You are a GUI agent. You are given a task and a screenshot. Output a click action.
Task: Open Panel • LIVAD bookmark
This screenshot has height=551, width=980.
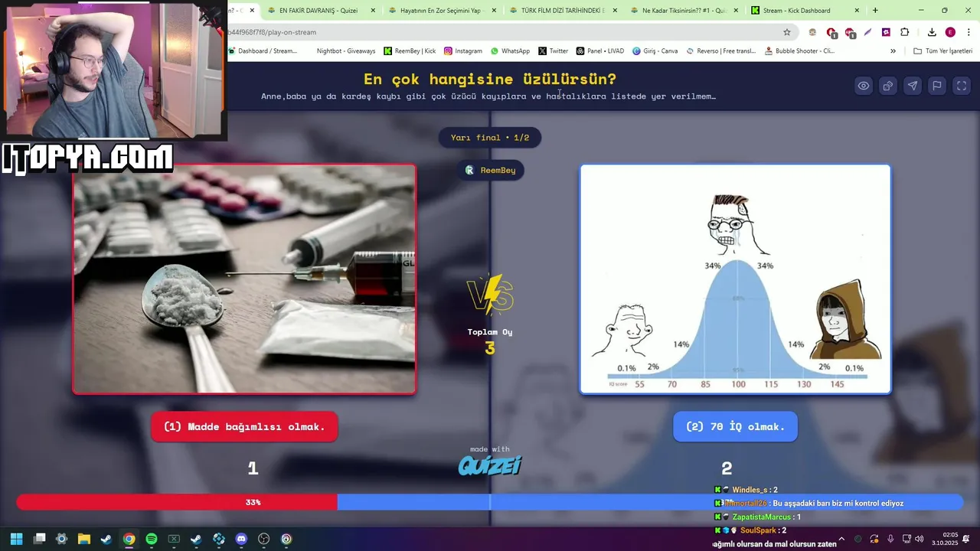pos(599,51)
